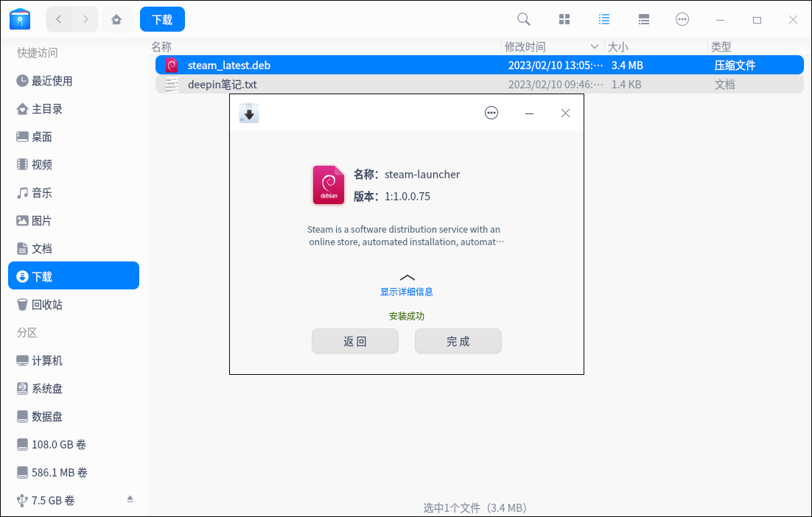Open 系统盘 in sidebar
The height and width of the screenshot is (517, 812).
[74, 389]
